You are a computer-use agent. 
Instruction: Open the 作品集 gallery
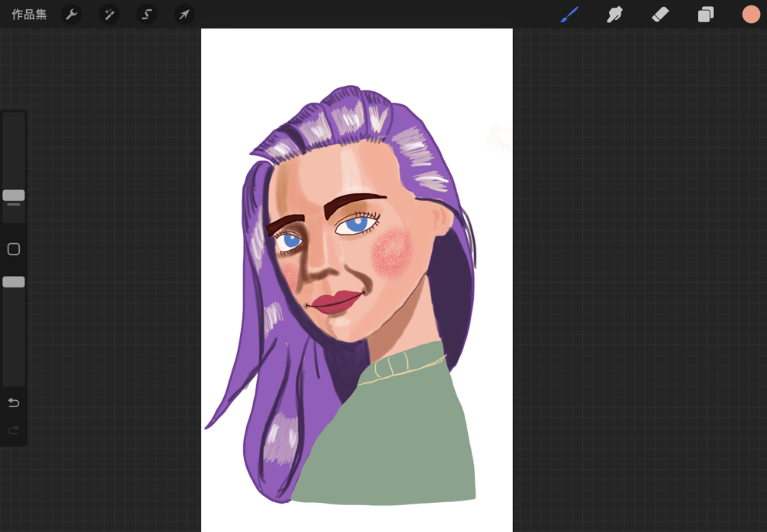click(29, 15)
